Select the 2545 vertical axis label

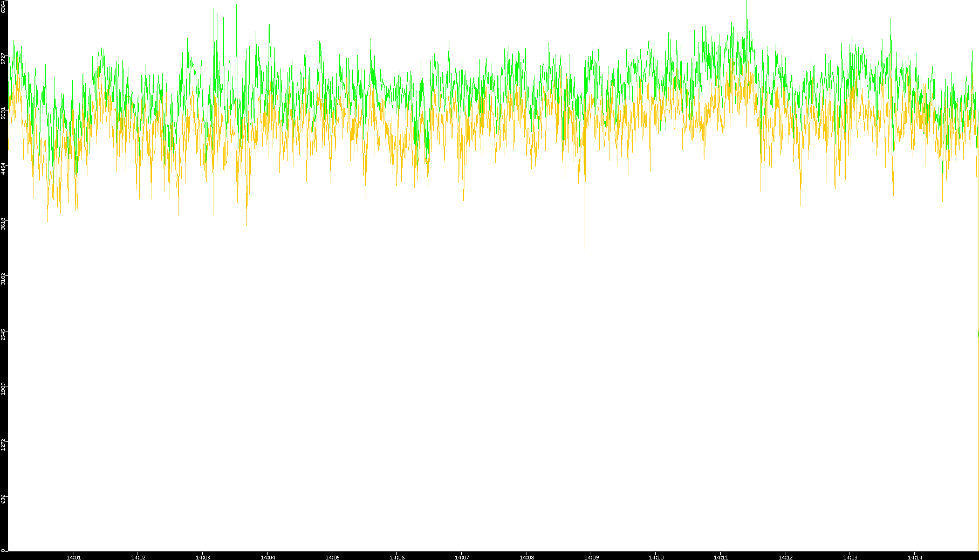point(4,334)
